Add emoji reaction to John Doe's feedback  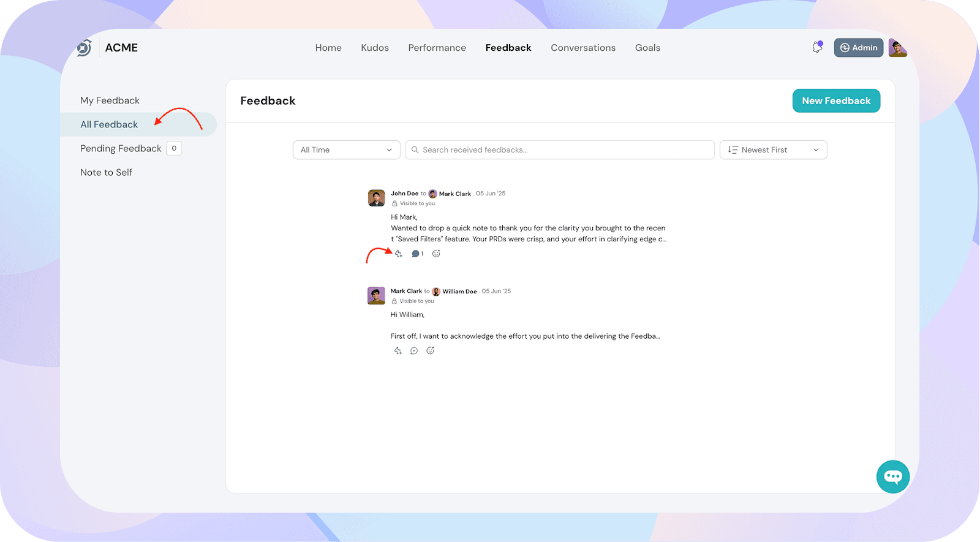tap(436, 254)
